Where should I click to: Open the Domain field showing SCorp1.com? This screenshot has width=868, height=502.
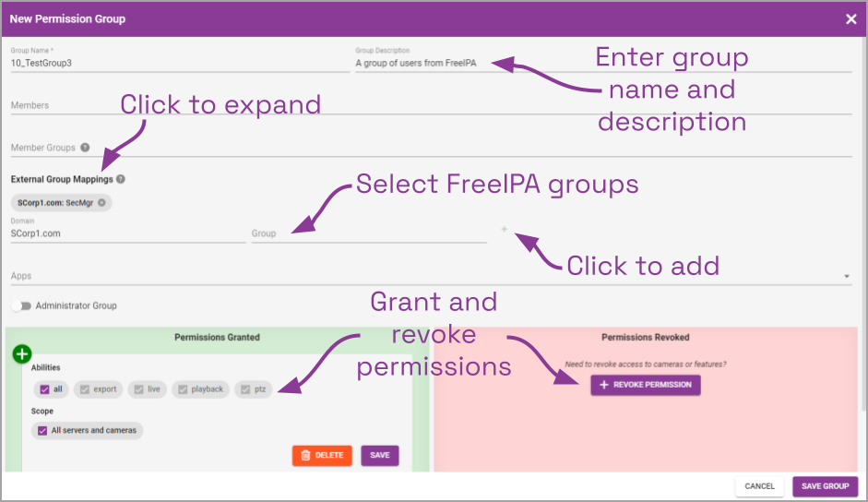(127, 234)
